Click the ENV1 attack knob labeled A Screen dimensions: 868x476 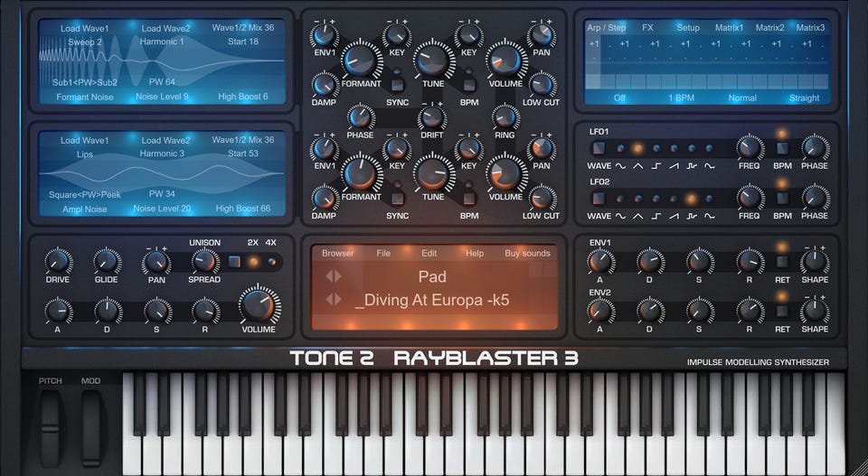click(x=600, y=262)
